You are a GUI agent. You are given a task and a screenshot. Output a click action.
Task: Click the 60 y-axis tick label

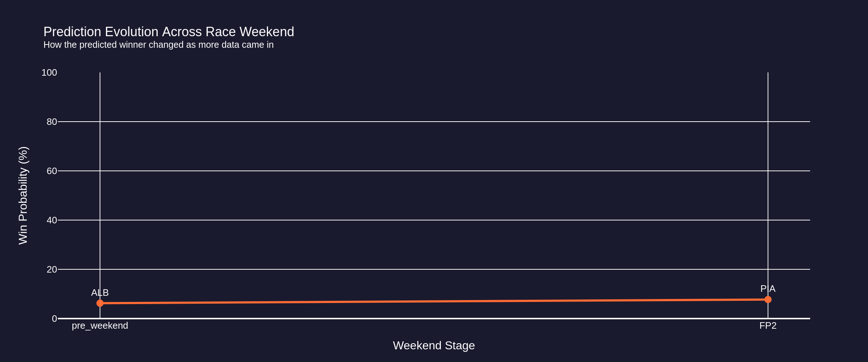(52, 171)
